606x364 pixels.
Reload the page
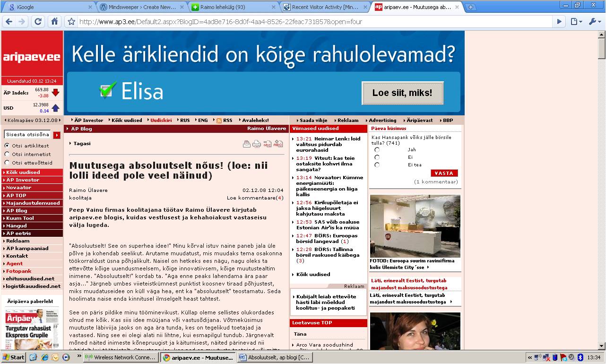coord(38,21)
